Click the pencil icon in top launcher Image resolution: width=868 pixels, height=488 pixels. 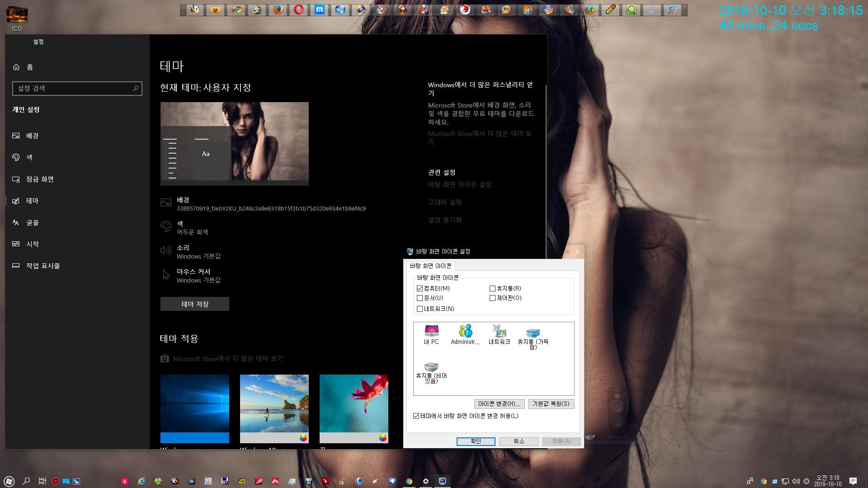click(x=611, y=10)
